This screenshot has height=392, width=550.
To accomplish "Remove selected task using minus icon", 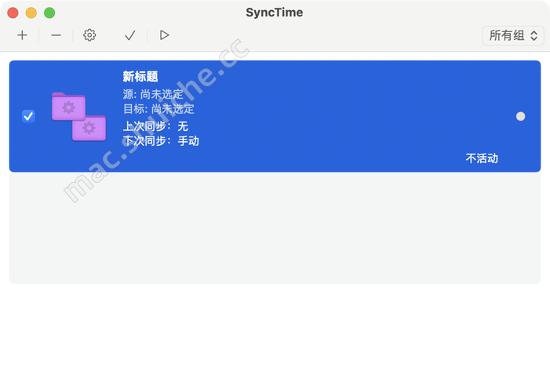I will (56, 35).
